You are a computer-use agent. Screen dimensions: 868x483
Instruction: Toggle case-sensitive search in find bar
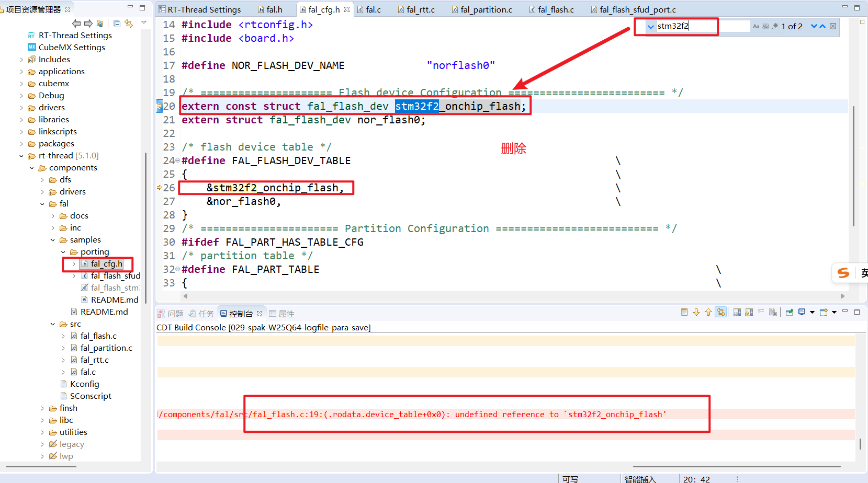coord(756,26)
